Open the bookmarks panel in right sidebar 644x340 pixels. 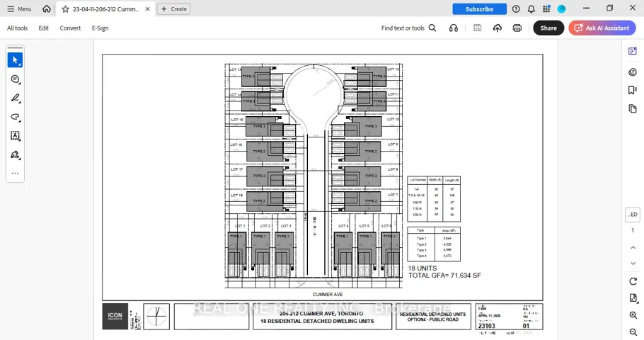(633, 90)
